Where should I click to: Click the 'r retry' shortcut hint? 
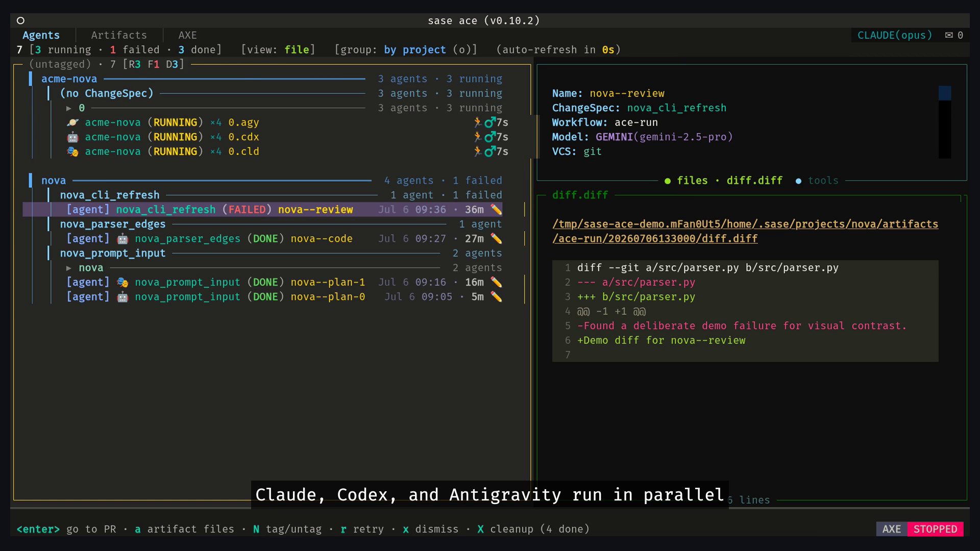pyautogui.click(x=362, y=529)
